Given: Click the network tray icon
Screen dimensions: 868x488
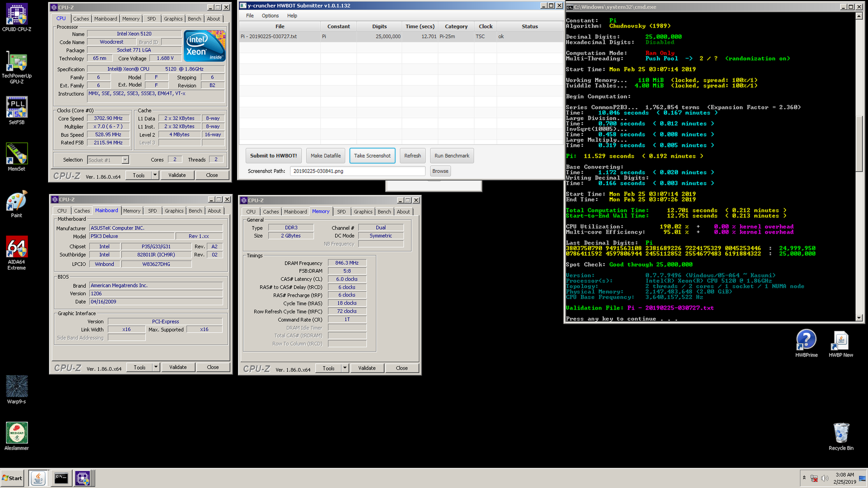Looking at the screenshot, I should click(814, 478).
